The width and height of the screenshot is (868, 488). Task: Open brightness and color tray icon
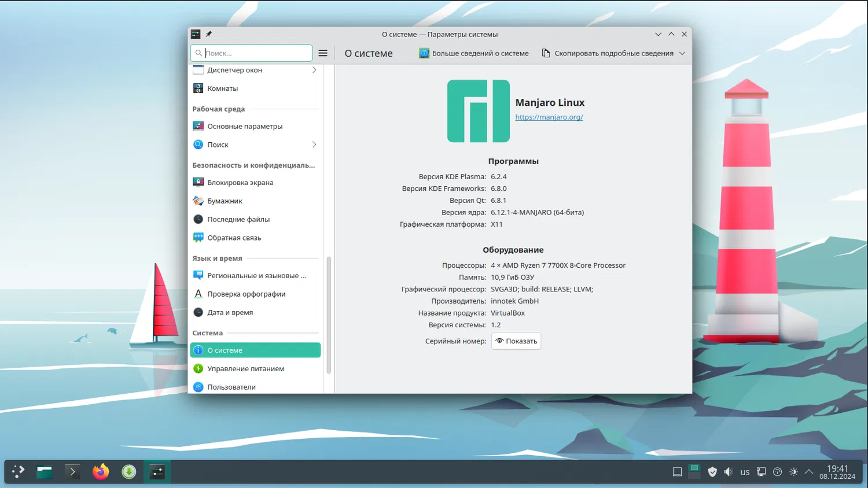[x=794, y=472]
